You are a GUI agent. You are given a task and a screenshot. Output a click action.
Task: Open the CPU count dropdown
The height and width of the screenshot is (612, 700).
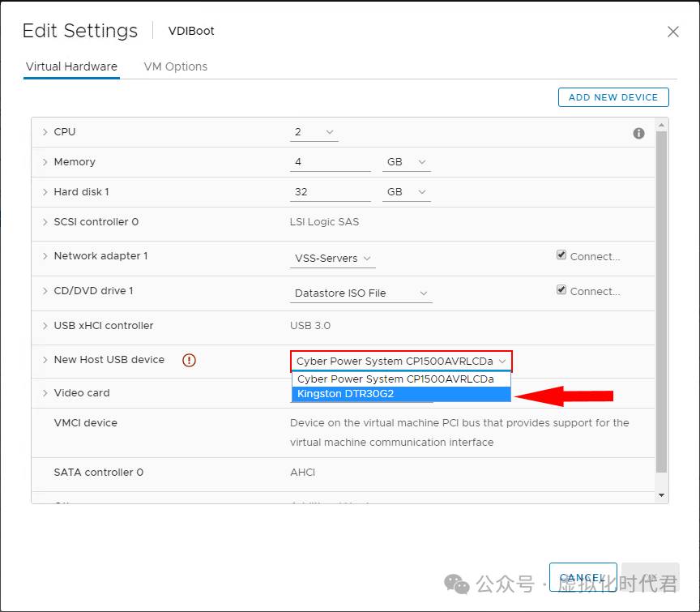coord(314,132)
